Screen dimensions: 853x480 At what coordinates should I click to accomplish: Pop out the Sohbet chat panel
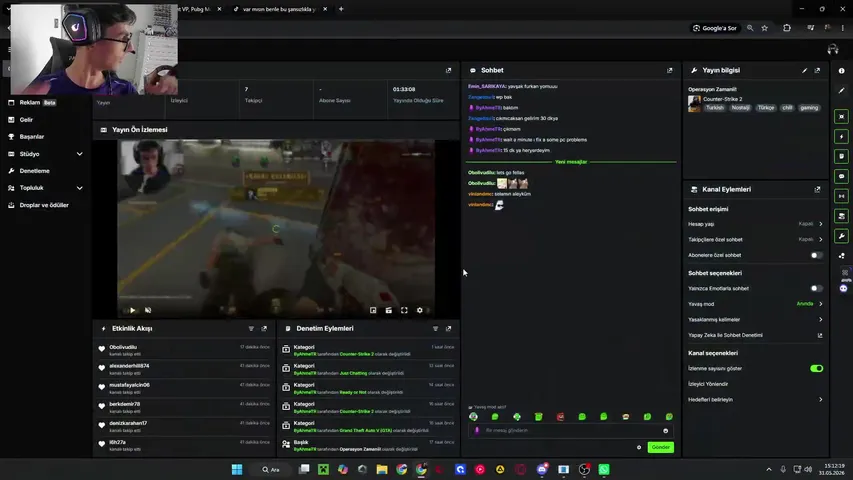[669, 70]
